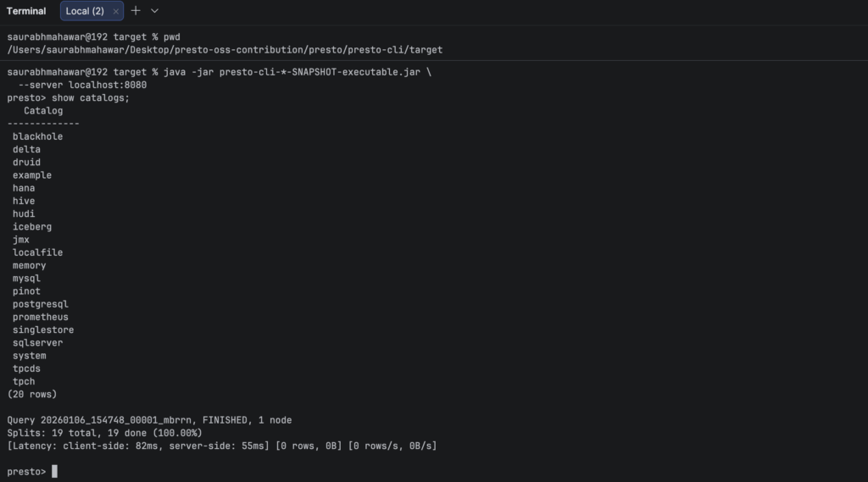Viewport: 868px width, 482px height.
Task: Click the Terminal tool window title
Action: [26, 11]
